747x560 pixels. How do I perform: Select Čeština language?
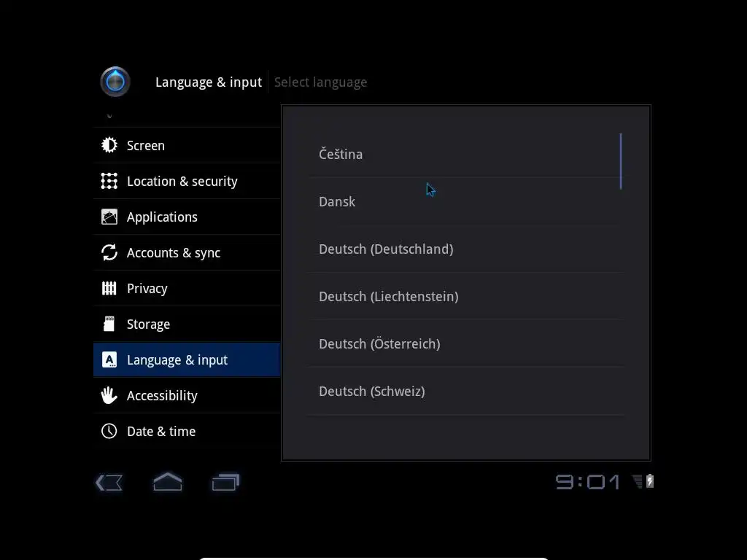tap(465, 155)
